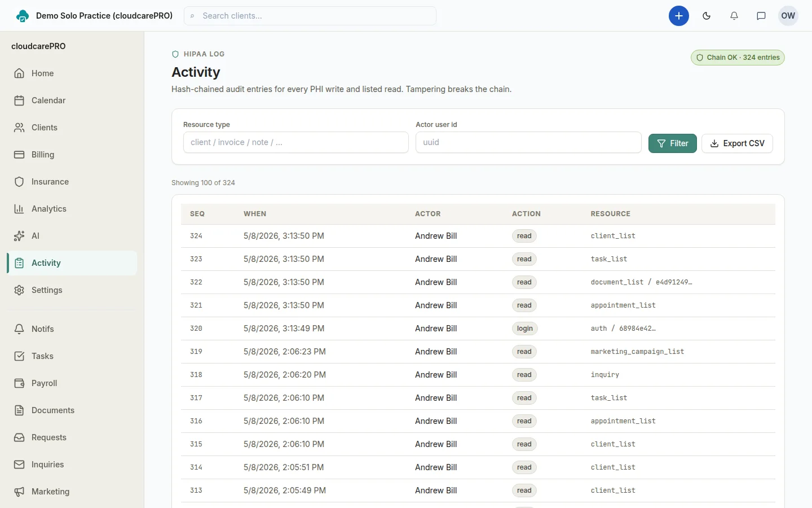Screen dimensions: 812x508
Task: Click the Insurance shield icon in the sidebar
Action: (19, 182)
